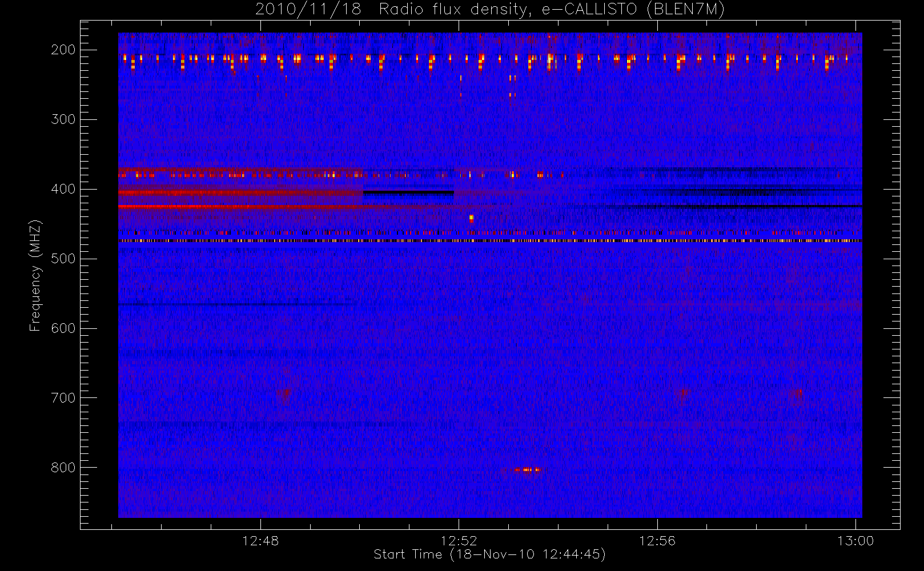The width and height of the screenshot is (924, 571).
Task: Click the 700 frequency tick label
Action: 63,398
